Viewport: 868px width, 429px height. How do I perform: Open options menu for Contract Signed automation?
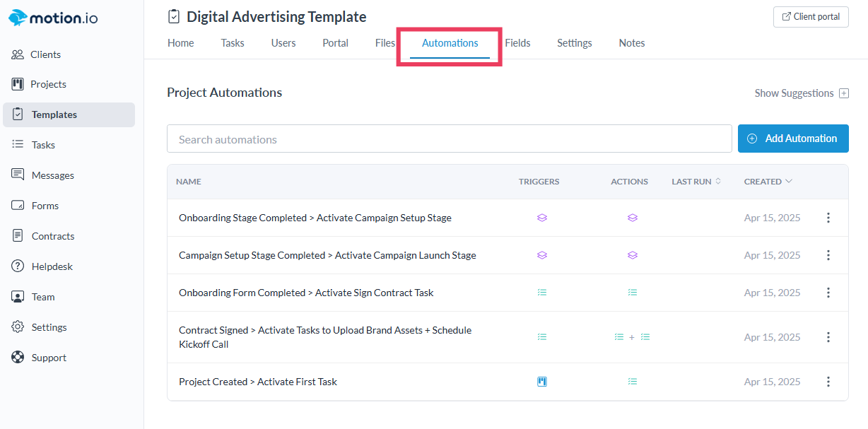tap(828, 337)
